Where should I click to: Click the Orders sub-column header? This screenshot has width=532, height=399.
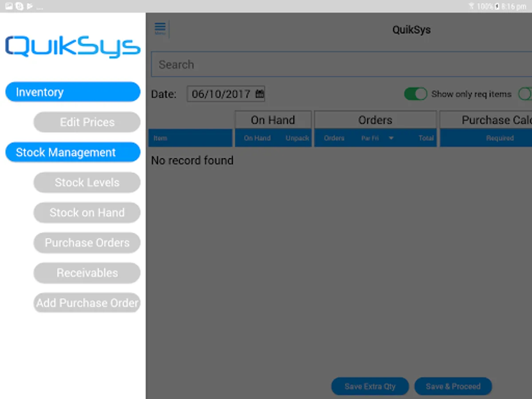click(334, 138)
